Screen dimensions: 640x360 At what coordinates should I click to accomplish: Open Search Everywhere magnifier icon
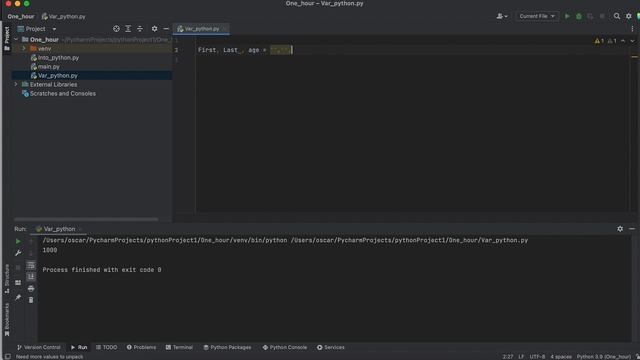617,16
